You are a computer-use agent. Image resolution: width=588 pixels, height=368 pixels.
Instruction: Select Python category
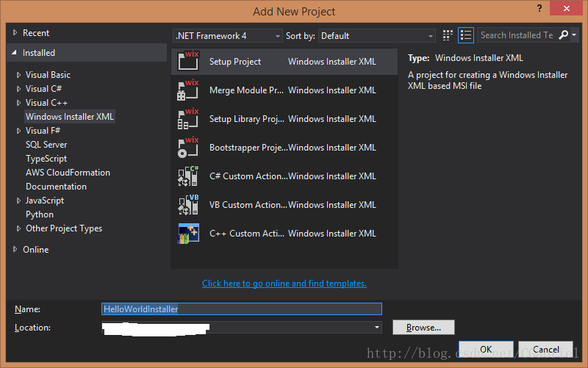pyautogui.click(x=40, y=214)
